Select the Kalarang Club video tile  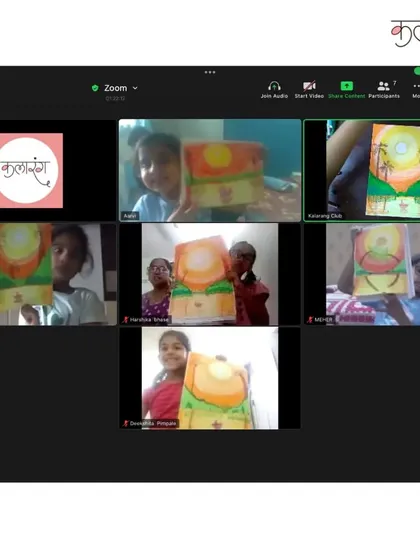click(x=362, y=170)
